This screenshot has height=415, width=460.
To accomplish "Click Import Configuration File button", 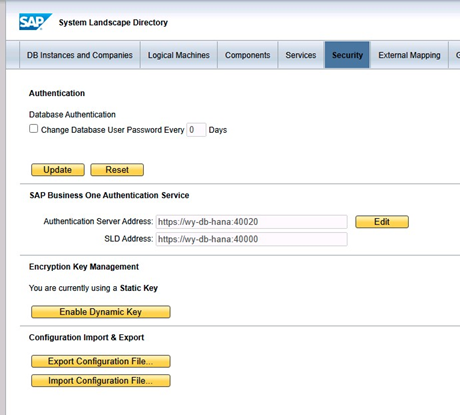I will [x=101, y=381].
